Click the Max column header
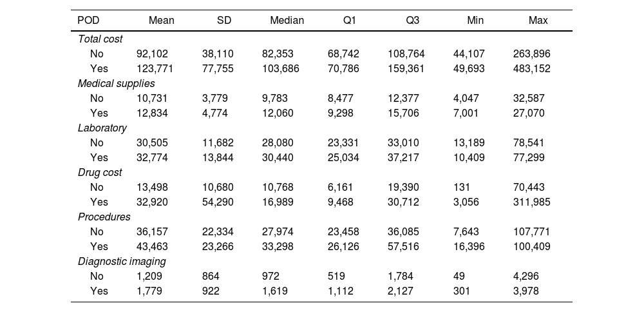Screen dimensions: 644x312 (538, 21)
